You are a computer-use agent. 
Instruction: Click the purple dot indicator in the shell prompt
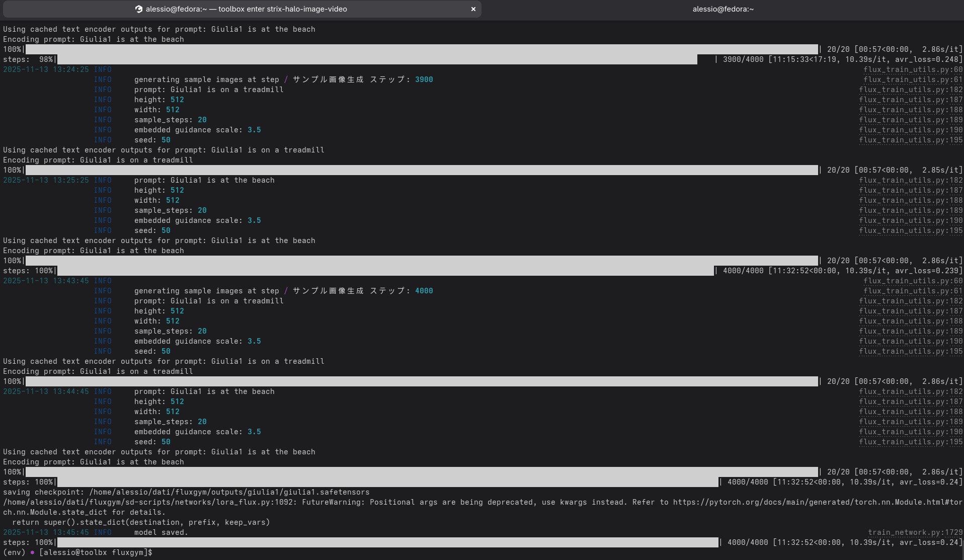coord(32,552)
